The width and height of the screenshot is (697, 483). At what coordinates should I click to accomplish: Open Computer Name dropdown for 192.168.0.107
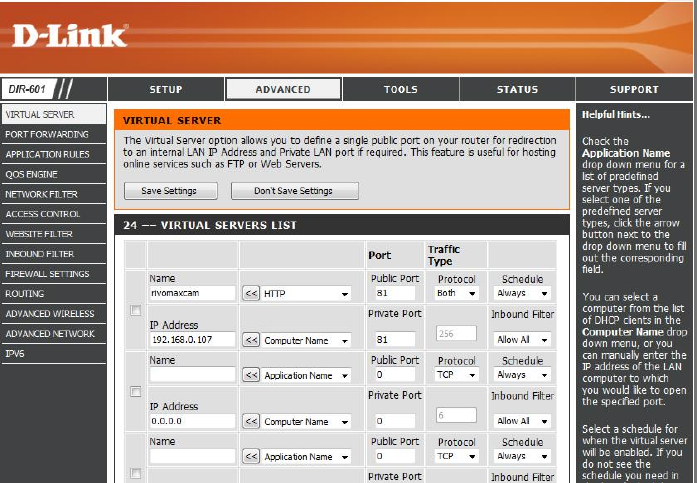point(306,340)
